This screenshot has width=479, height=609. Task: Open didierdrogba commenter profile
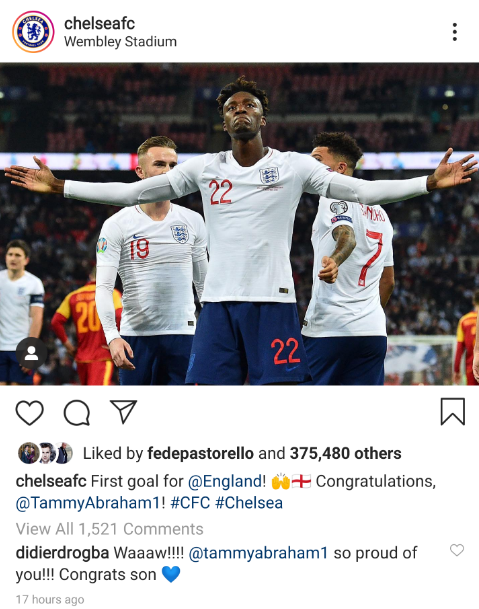(62, 553)
